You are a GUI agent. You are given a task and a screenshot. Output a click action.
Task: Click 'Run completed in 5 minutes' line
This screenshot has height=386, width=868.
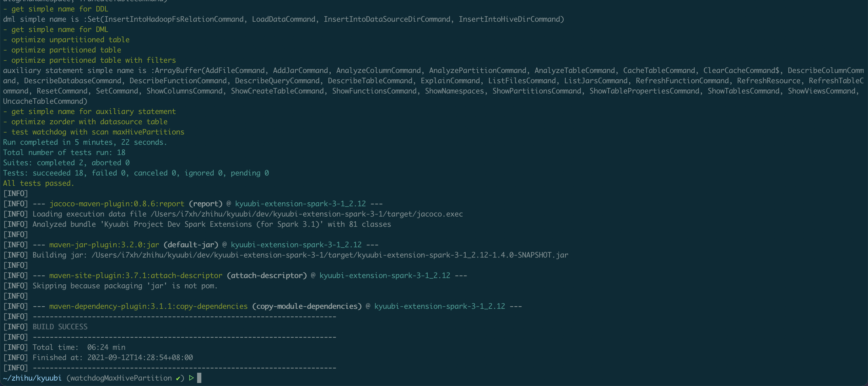(85, 142)
